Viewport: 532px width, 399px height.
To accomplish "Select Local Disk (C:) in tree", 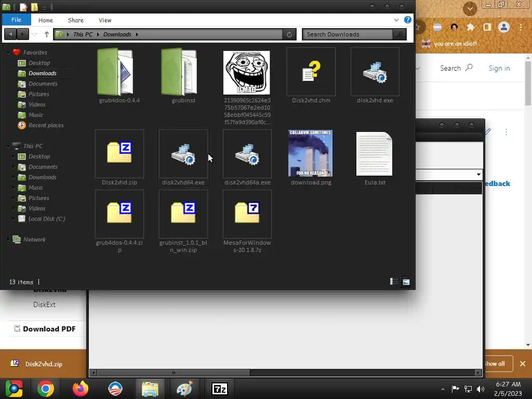I will click(x=46, y=219).
